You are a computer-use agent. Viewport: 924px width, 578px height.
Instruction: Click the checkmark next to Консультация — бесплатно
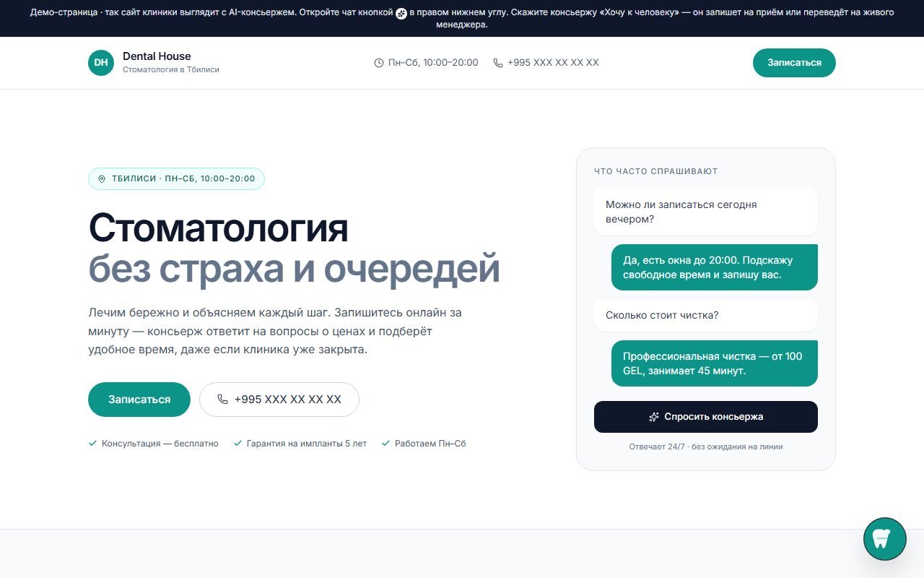click(92, 443)
